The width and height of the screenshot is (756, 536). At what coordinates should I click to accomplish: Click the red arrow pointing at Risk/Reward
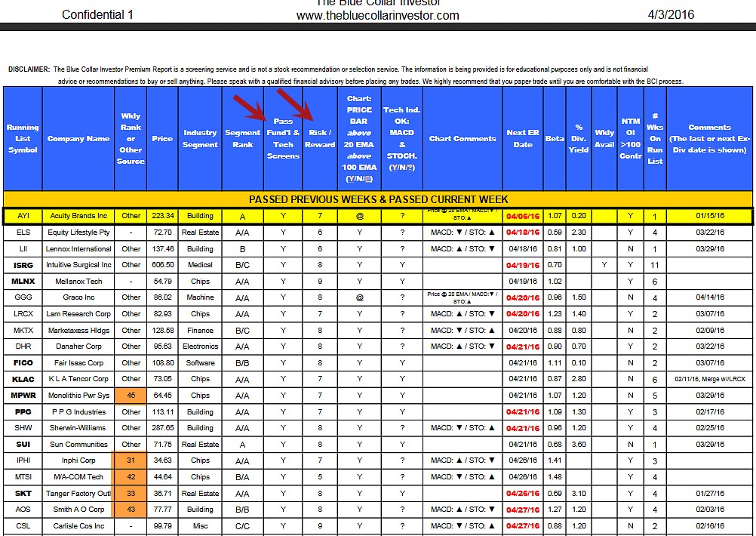294,103
